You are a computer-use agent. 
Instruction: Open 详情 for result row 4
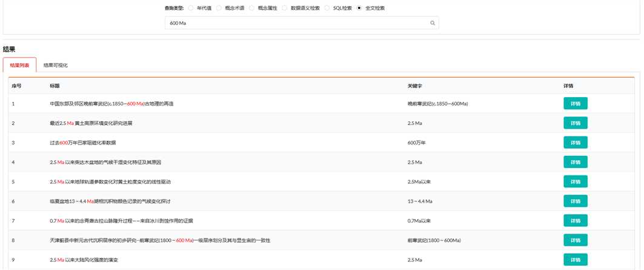(576, 162)
